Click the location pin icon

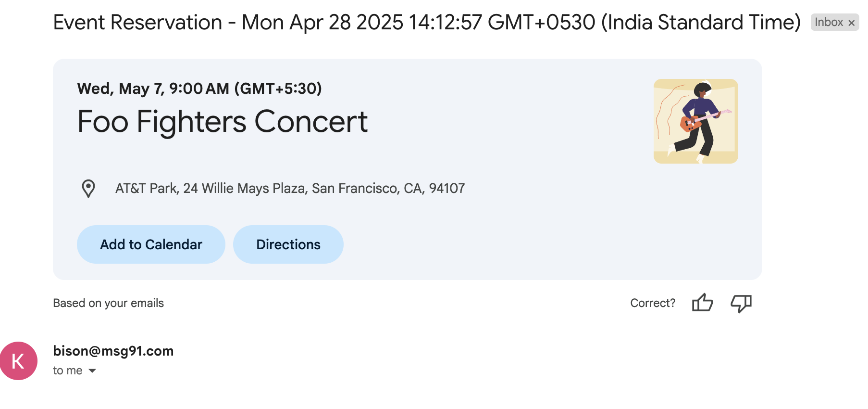point(88,189)
